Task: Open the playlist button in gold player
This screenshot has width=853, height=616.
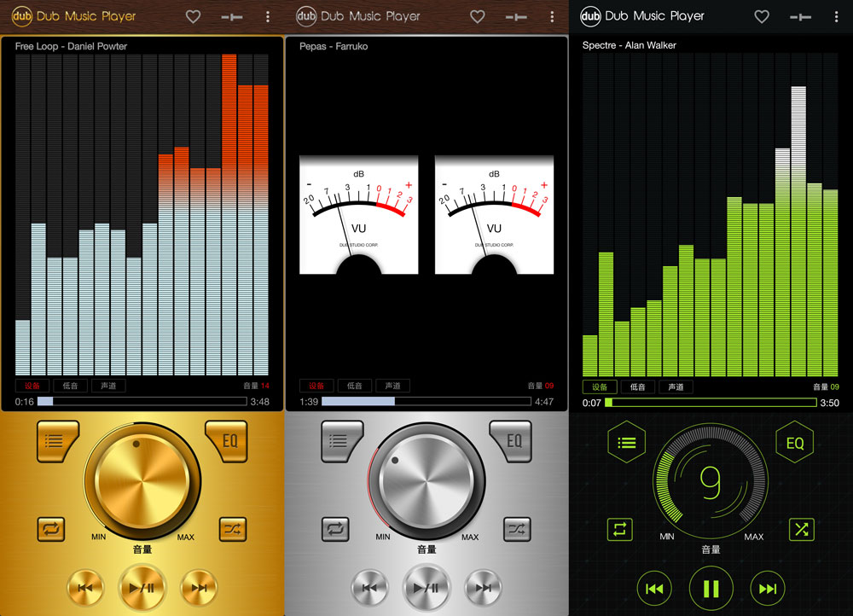Action: [x=56, y=441]
